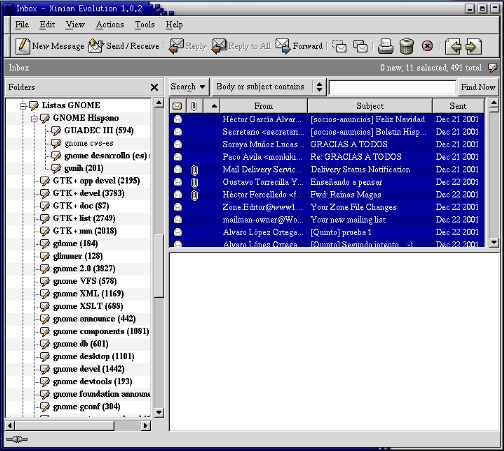Screen dimensions: 504x451
Task: Click paperclip on Héctor Forcelledo row
Action: coord(195,195)
